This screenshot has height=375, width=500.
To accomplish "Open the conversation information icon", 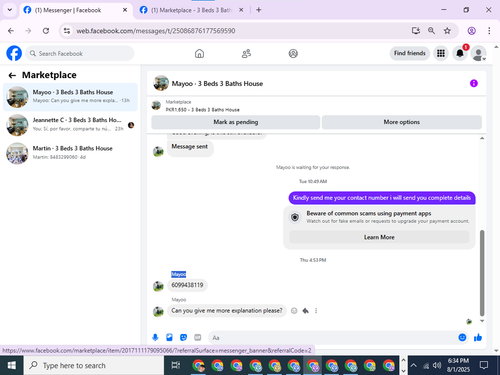I will (474, 83).
